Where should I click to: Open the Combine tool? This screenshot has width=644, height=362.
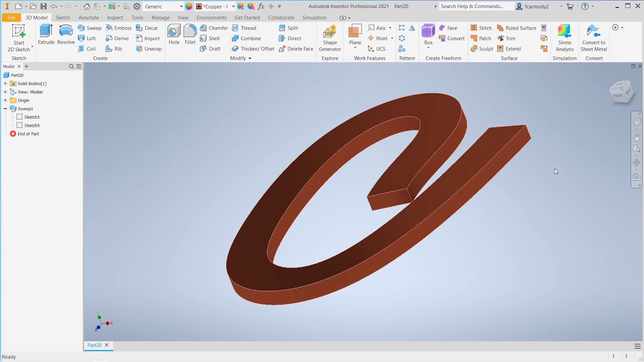(x=246, y=38)
